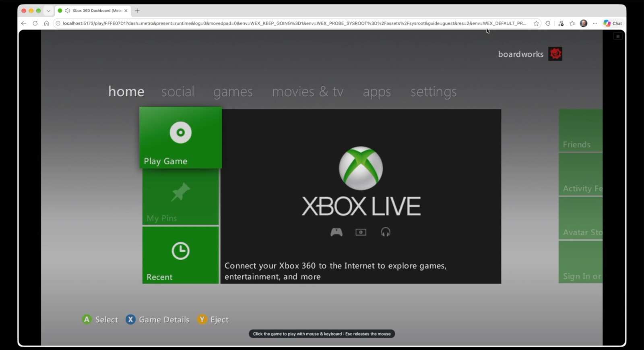Screen dimensions: 644x350
Task: Click the blue X Game Details button
Action: 157,319
